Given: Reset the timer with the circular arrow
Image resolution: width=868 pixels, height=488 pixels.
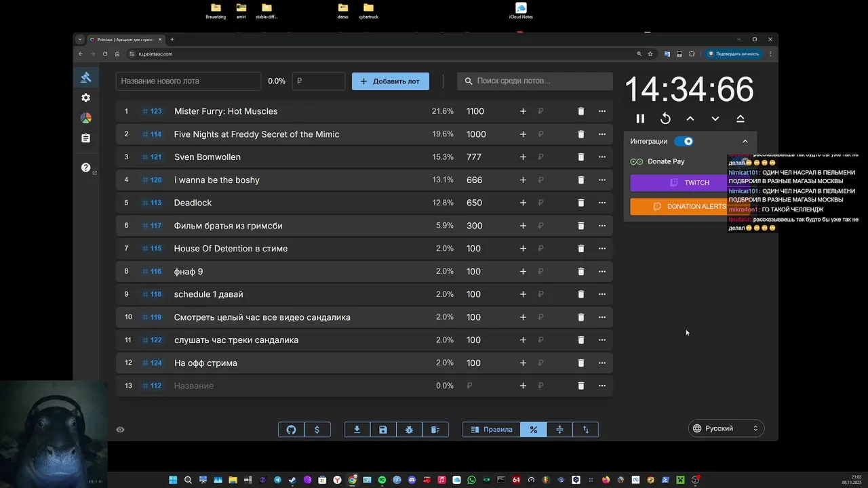Looking at the screenshot, I should click(665, 119).
